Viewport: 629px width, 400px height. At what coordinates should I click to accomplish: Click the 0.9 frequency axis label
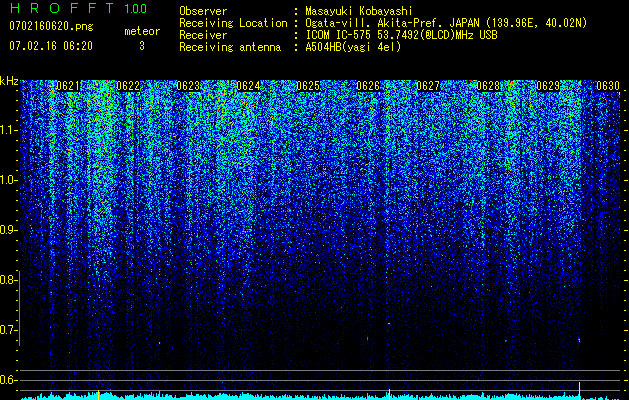tap(7, 230)
